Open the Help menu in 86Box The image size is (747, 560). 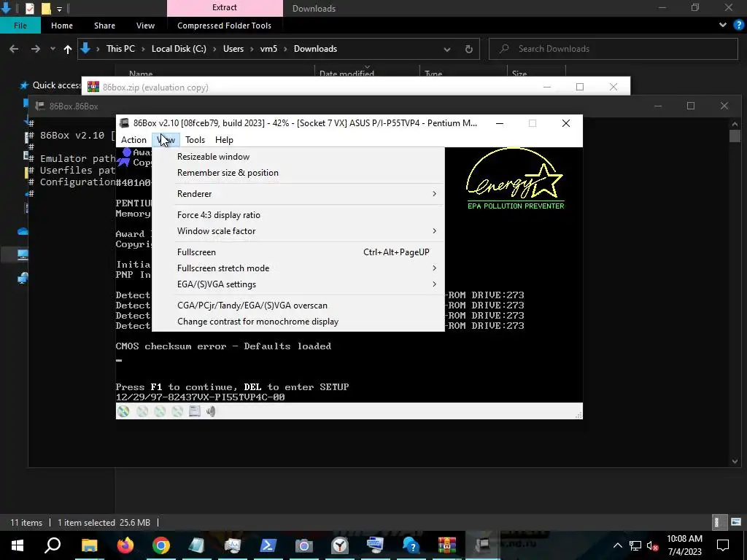(x=224, y=139)
